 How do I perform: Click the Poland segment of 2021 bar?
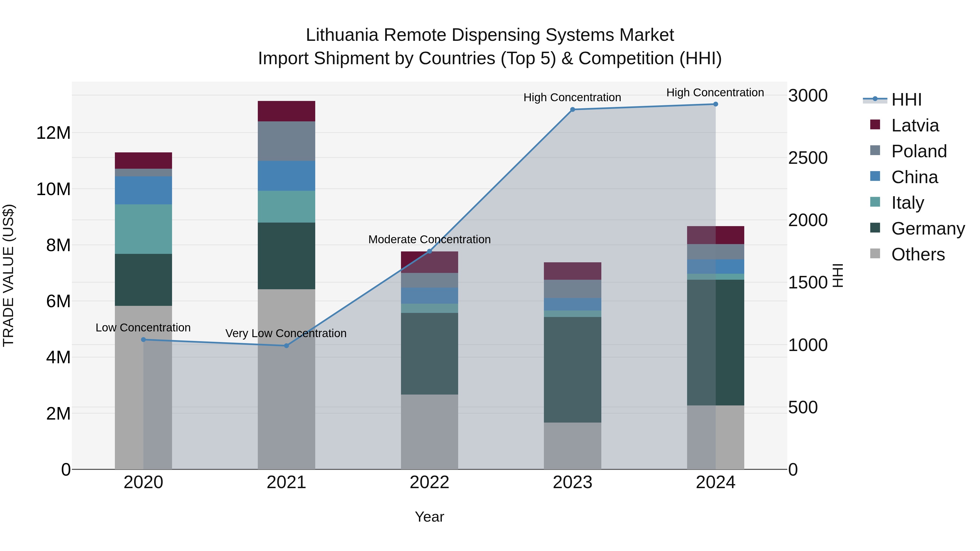pos(286,141)
